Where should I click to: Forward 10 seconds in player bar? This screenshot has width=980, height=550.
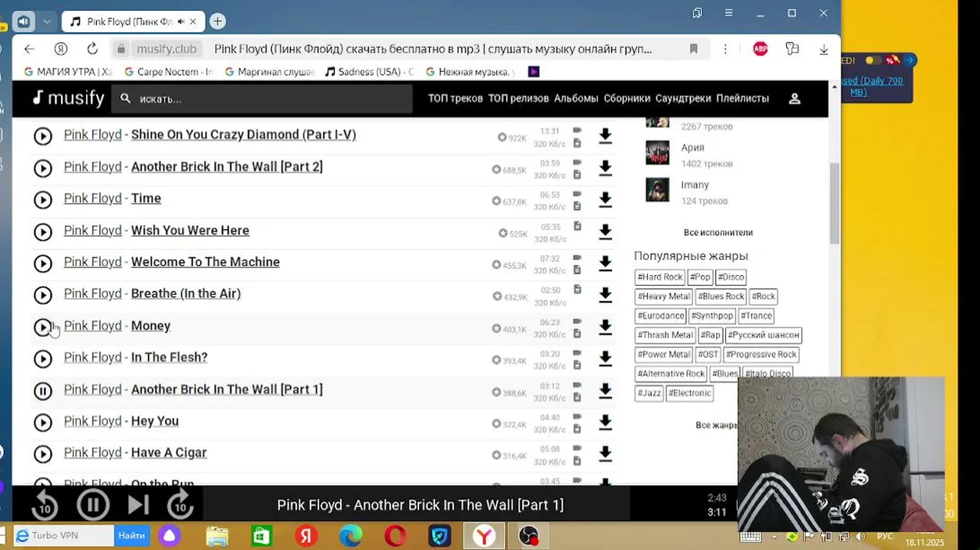click(180, 505)
